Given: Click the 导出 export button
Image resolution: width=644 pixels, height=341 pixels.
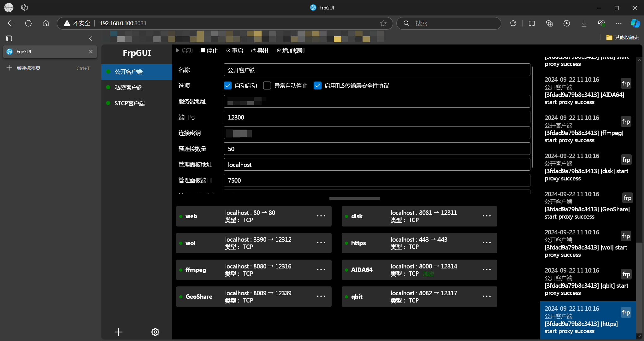Looking at the screenshot, I should (x=260, y=51).
